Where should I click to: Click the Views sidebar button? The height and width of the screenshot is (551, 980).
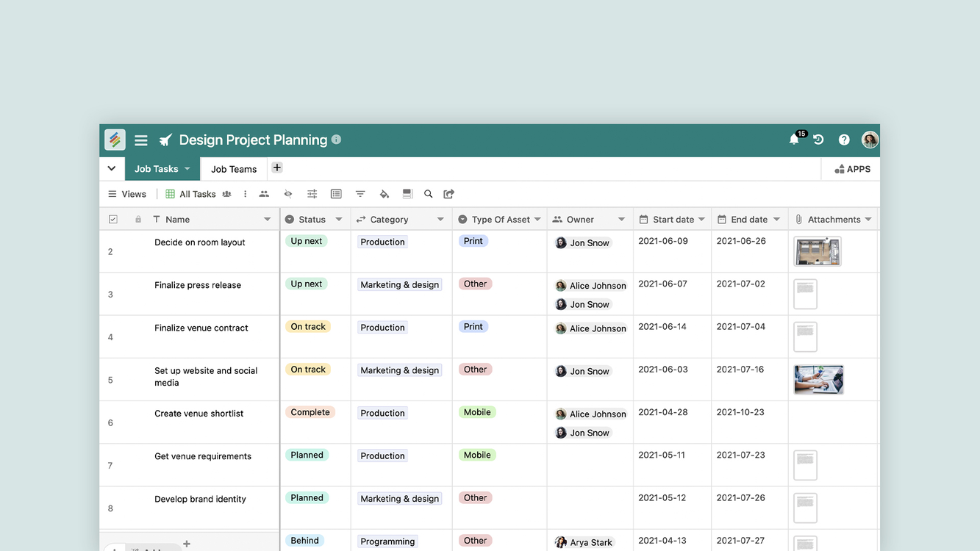click(127, 194)
